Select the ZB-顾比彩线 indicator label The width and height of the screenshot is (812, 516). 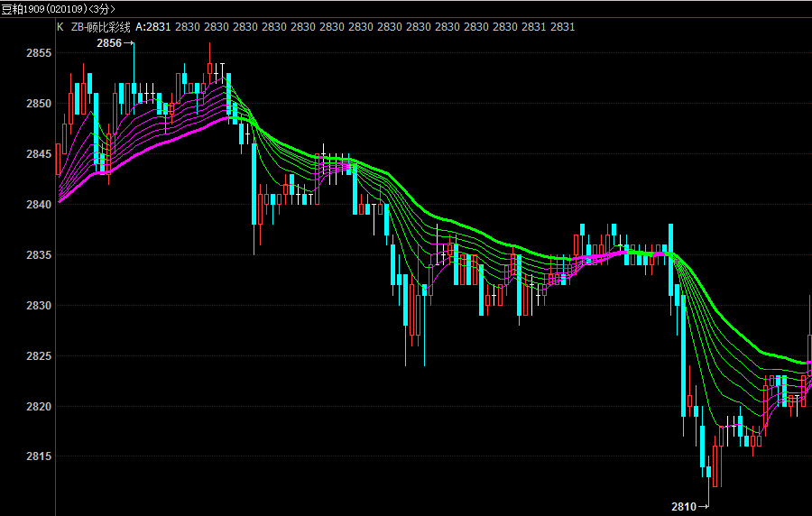point(100,27)
